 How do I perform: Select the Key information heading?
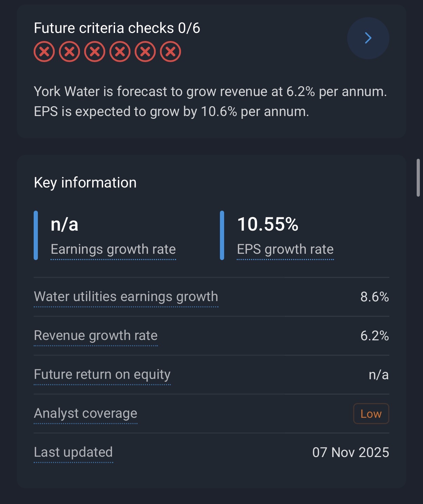85,183
